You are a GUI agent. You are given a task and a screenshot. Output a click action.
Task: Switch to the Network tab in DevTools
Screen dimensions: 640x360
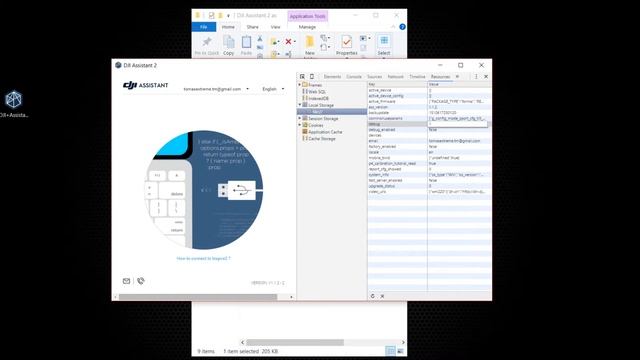click(396, 76)
